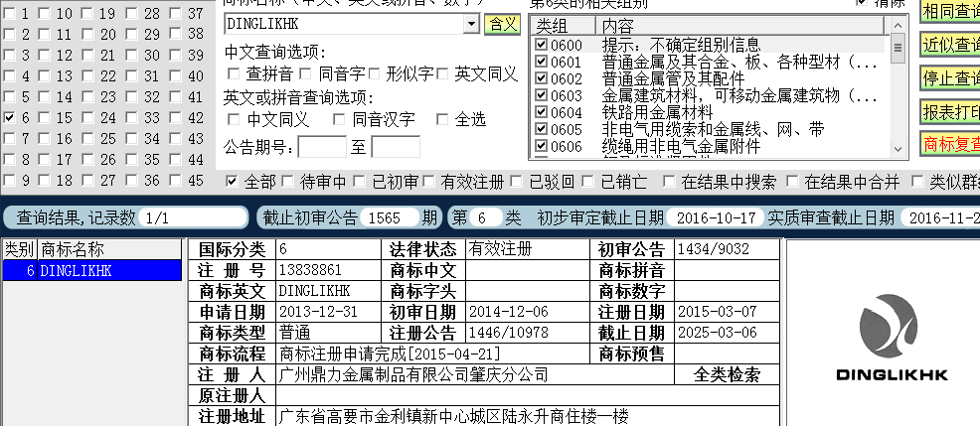The height and width of the screenshot is (426, 980).
Task: Click the 类别 column header in results
Action: point(20,249)
